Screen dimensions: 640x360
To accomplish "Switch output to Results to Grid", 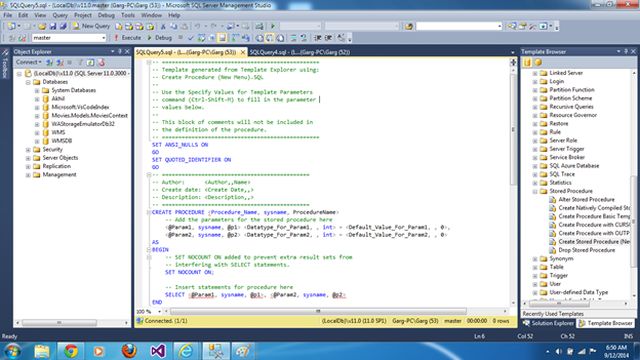I will (x=270, y=38).
